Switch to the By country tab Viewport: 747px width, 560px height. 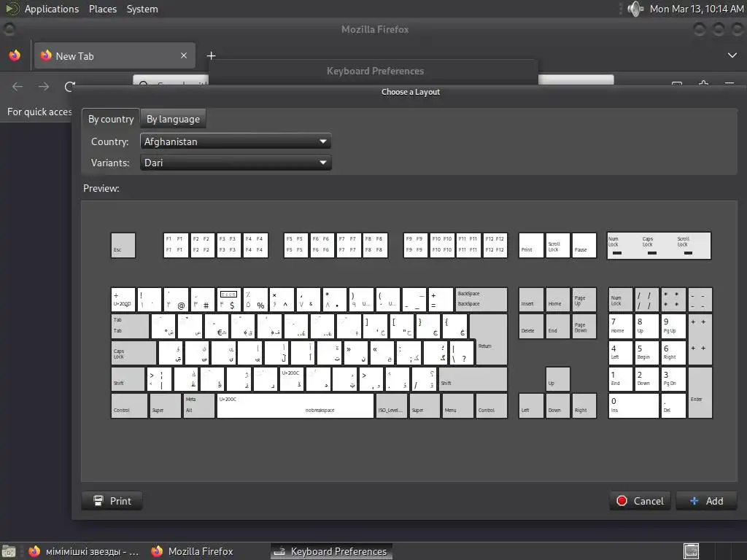(111, 119)
